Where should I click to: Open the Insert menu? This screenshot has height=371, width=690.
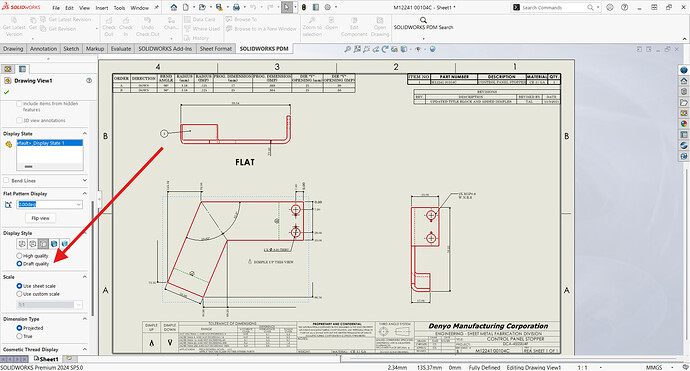(x=102, y=8)
